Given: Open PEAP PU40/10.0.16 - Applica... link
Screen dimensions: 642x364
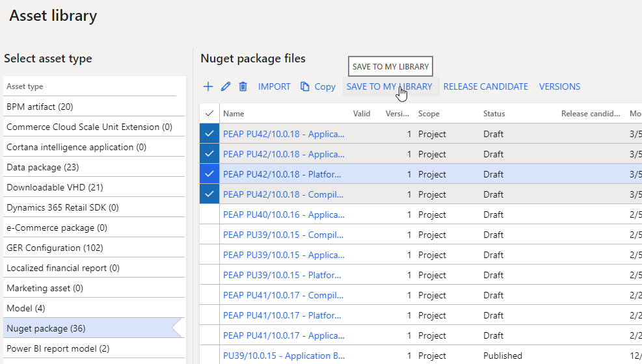Looking at the screenshot, I should coord(284,214).
